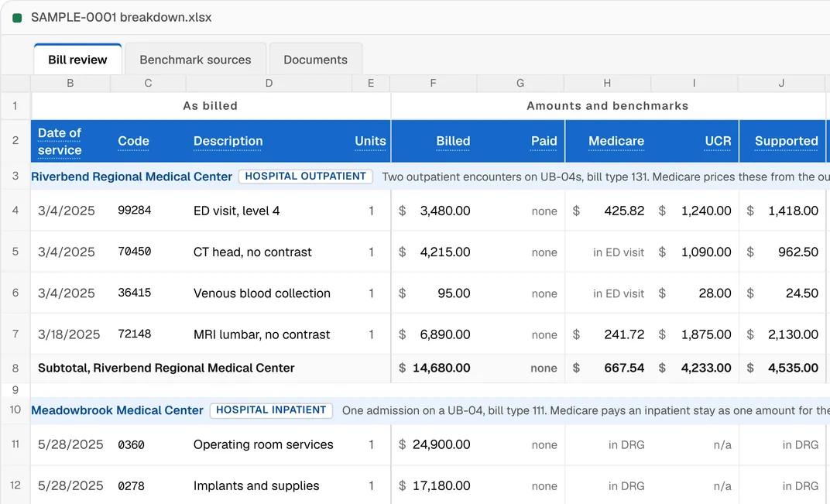Click the Meadowbrook Medical Center heading

(x=117, y=410)
